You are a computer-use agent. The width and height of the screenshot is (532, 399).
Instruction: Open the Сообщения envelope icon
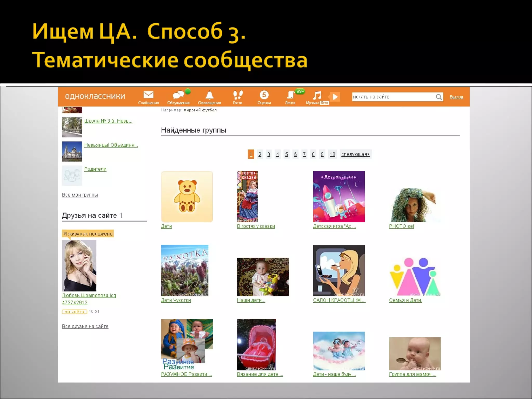tap(148, 95)
